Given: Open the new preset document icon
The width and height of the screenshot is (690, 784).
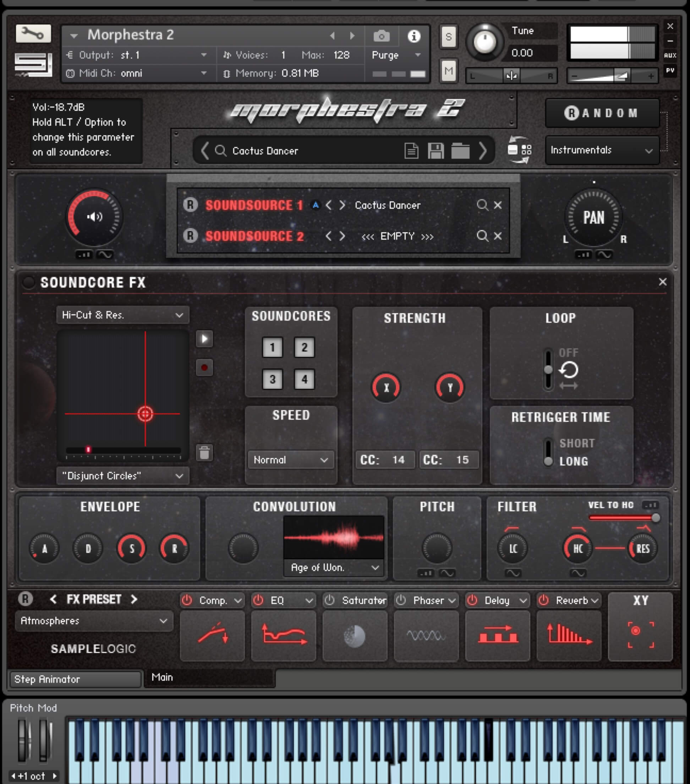Looking at the screenshot, I should tap(411, 151).
